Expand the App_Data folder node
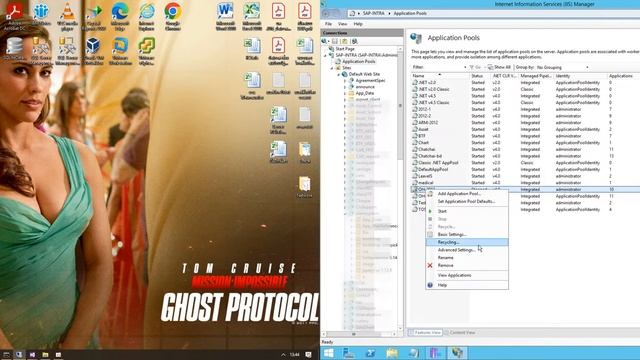 [x=345, y=93]
